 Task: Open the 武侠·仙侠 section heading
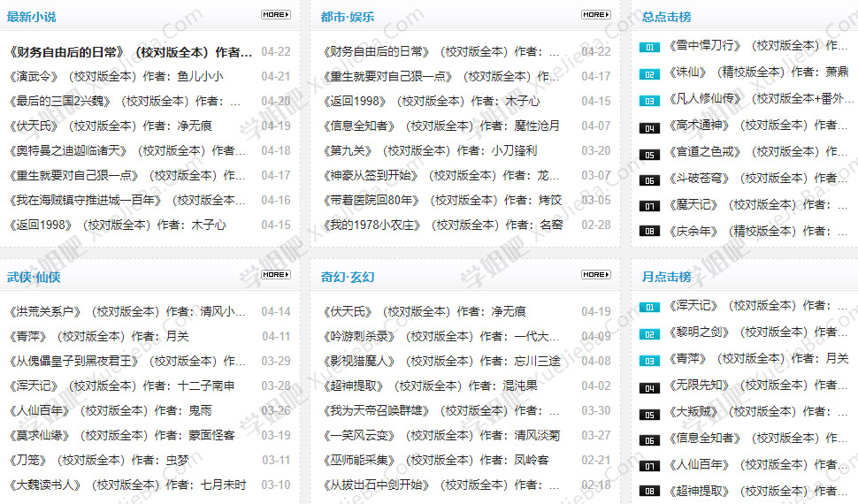34,278
